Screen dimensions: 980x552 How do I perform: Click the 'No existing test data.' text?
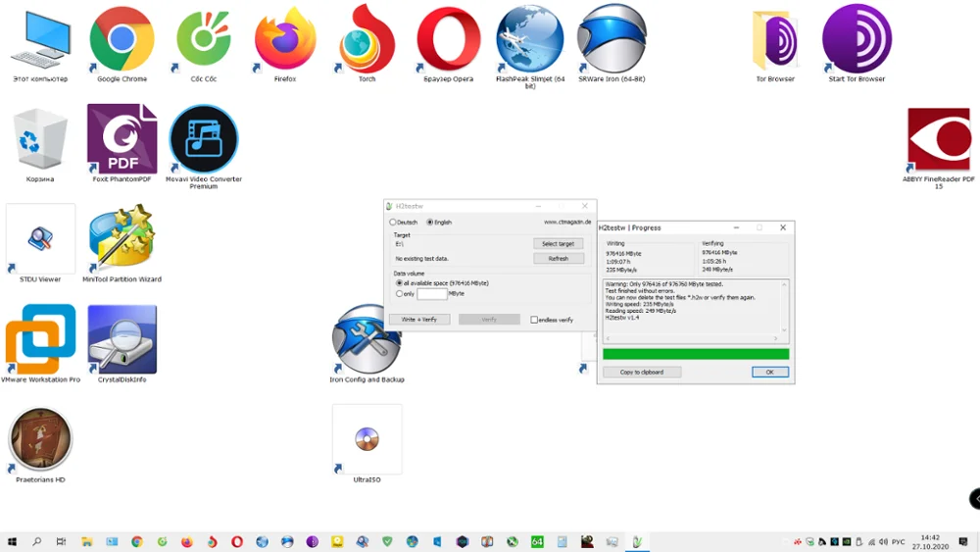click(x=421, y=258)
